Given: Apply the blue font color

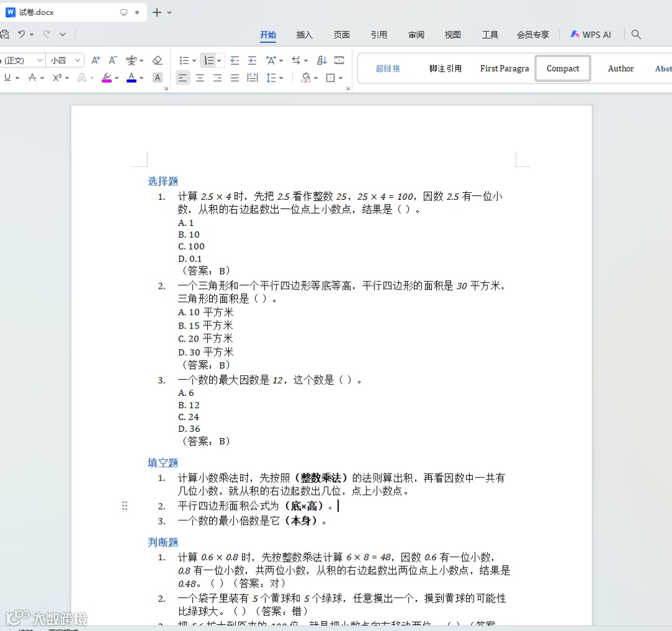Looking at the screenshot, I should pos(131,78).
